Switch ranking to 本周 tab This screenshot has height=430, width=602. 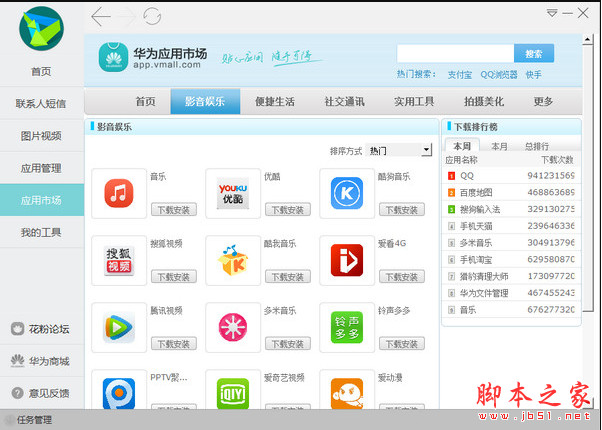(x=462, y=146)
